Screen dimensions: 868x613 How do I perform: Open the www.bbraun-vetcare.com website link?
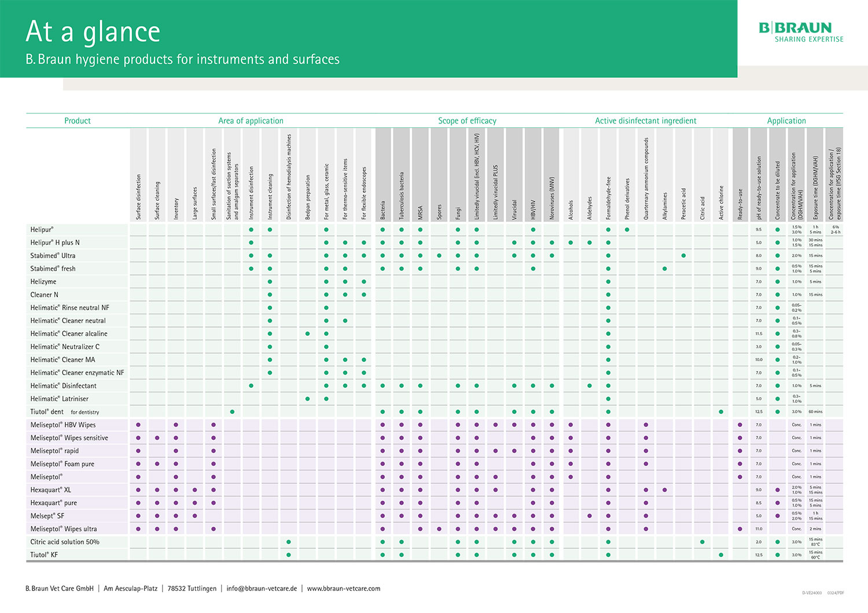343,589
